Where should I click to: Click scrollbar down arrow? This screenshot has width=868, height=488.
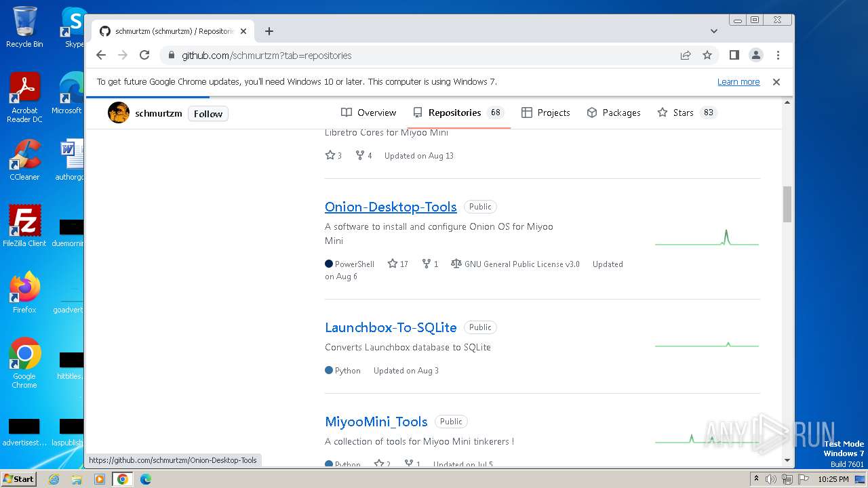click(x=787, y=460)
